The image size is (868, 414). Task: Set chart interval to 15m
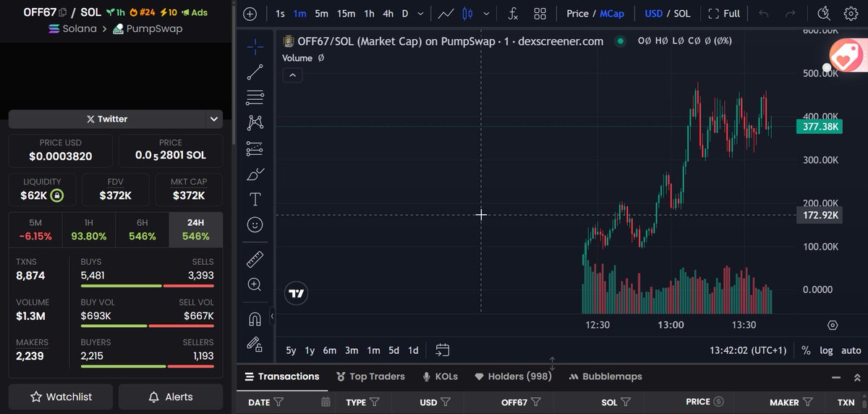[x=346, y=14]
